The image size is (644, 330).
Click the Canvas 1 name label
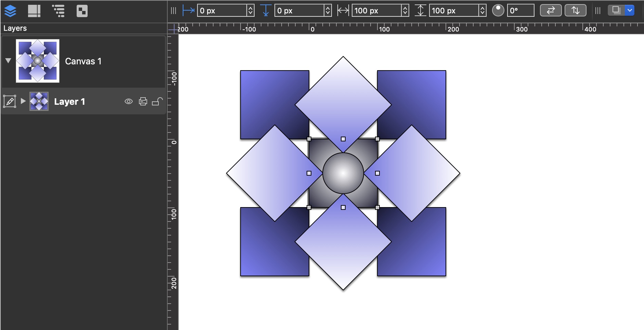click(83, 61)
